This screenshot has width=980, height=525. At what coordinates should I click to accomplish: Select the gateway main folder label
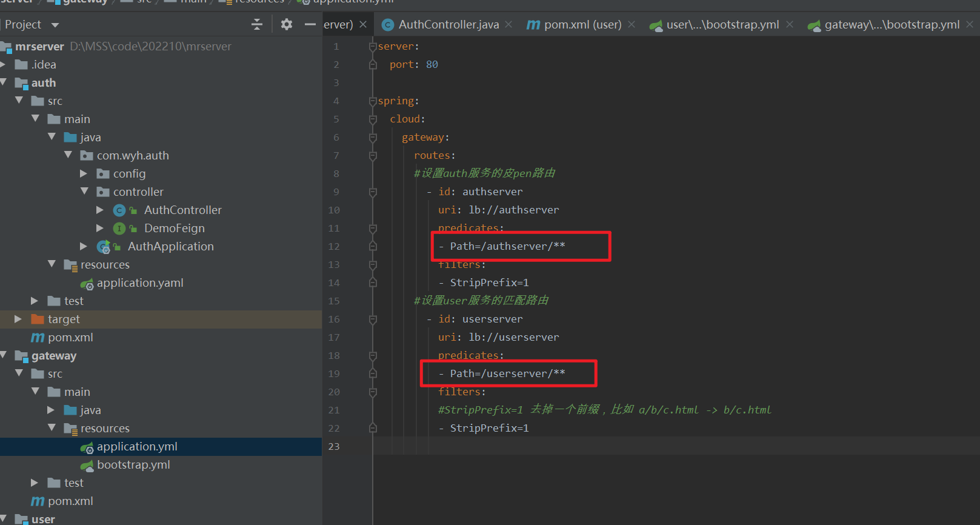[77, 392]
